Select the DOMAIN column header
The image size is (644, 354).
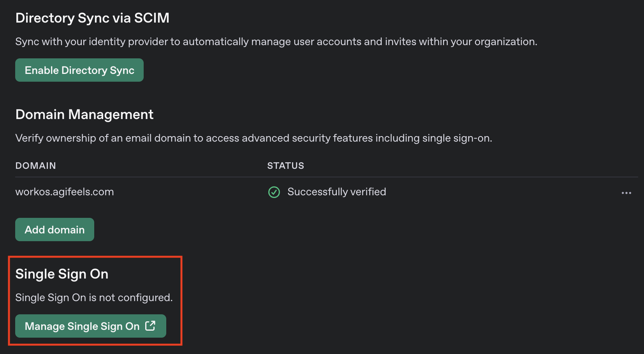click(35, 165)
